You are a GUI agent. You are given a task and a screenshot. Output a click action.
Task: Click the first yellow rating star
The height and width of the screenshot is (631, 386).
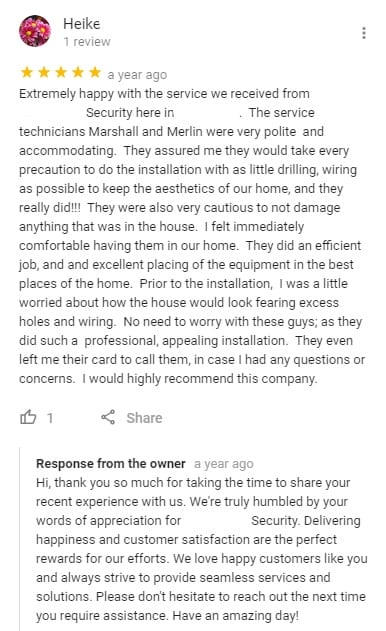27,72
